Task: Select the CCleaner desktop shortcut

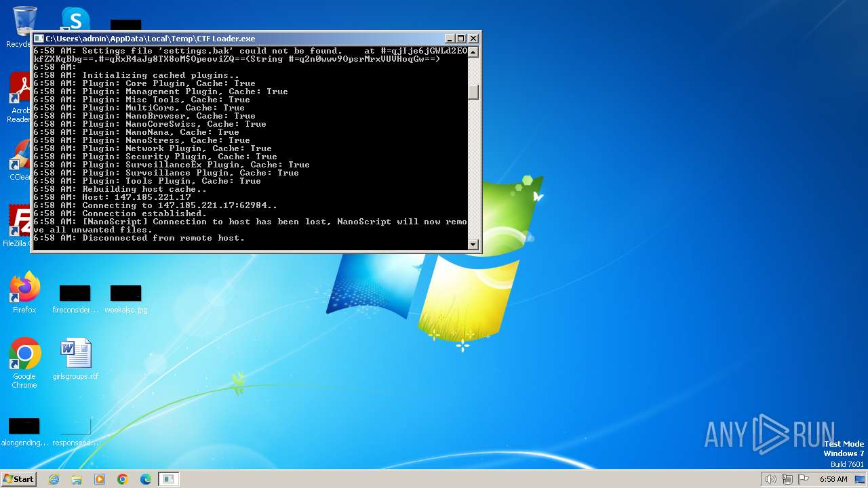Action: click(20, 160)
